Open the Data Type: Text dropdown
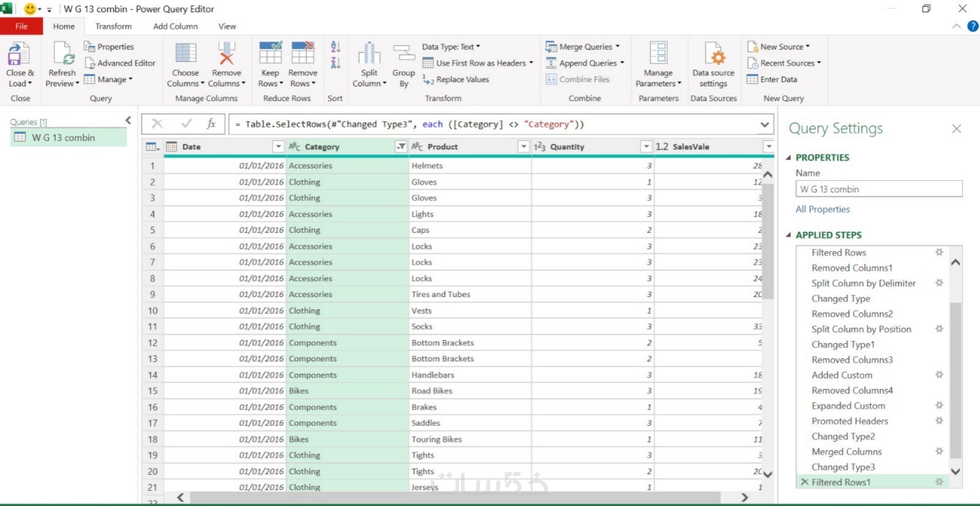The width and height of the screenshot is (980, 506). pyautogui.click(x=451, y=47)
